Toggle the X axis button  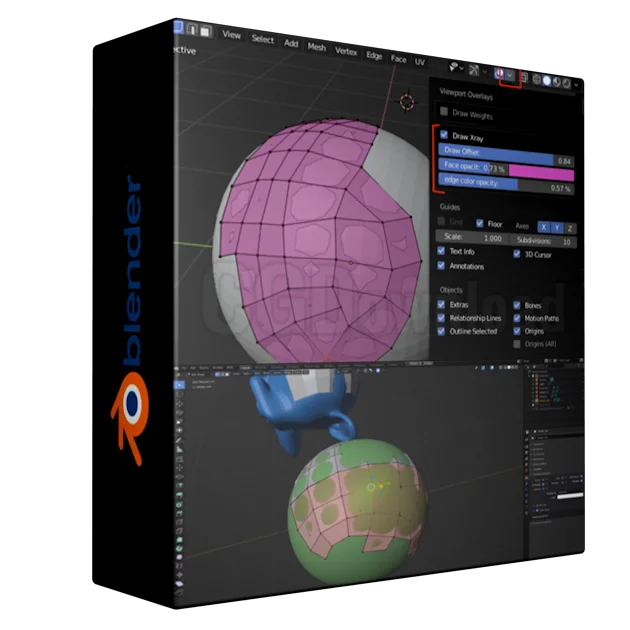point(544,227)
